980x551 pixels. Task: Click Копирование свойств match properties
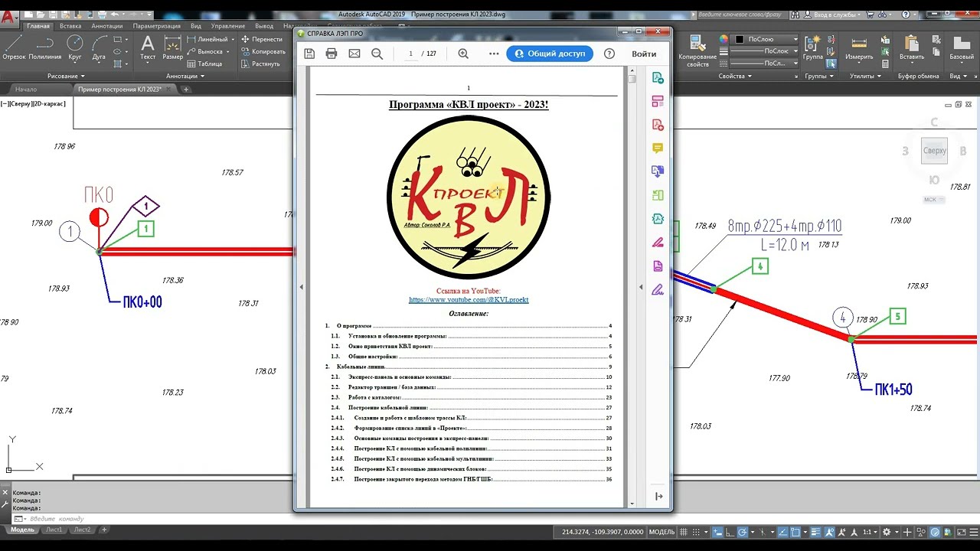[697, 51]
